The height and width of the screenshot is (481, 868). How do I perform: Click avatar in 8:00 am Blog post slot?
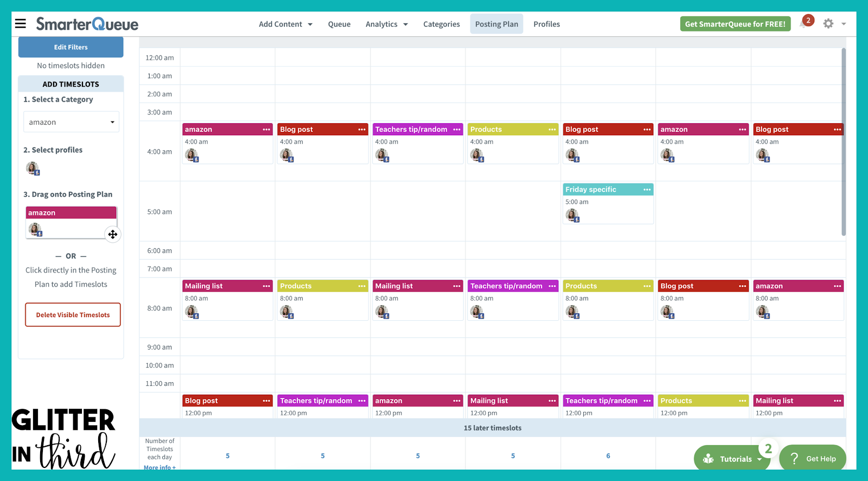click(667, 312)
